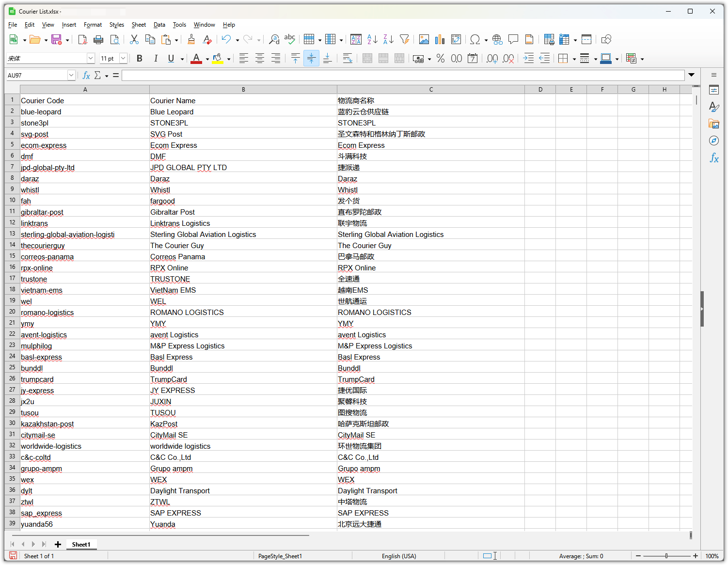Click the Sort Ascending icon
Screen dimensions: 728x565
pyautogui.click(x=372, y=40)
